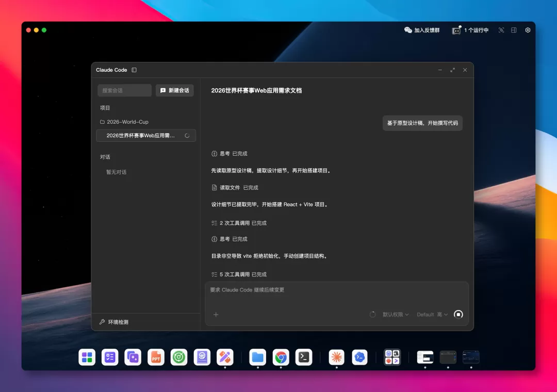Open the blue folder file manager
This screenshot has height=392, width=557.
point(257,357)
